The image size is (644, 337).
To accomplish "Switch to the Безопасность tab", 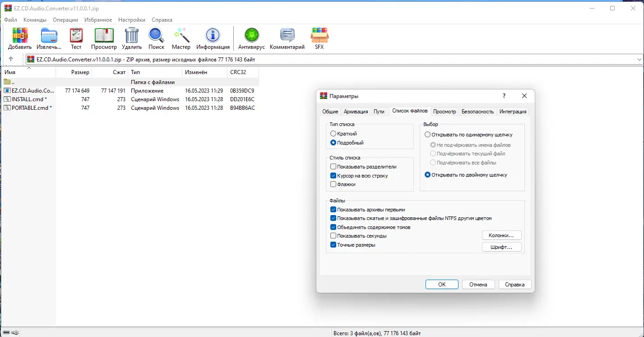I will click(x=477, y=112).
